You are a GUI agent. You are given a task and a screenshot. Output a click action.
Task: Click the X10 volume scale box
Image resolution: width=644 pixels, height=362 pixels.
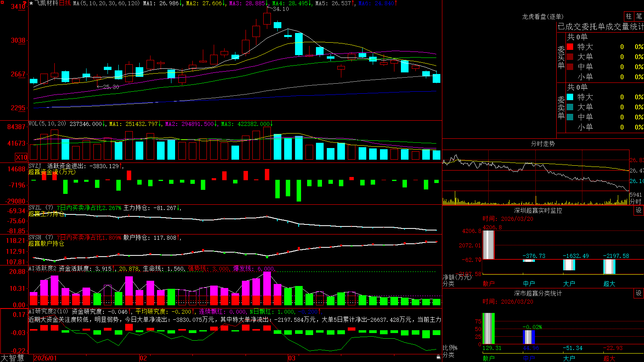[x=21, y=157]
